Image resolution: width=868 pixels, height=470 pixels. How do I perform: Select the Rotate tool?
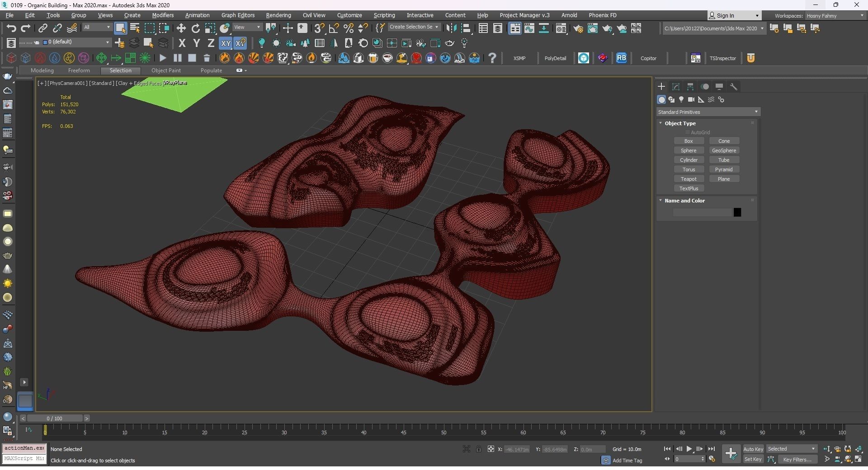(x=195, y=28)
